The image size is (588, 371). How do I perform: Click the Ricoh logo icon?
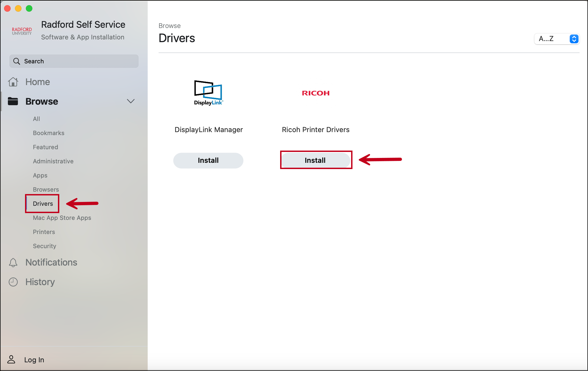tap(315, 93)
